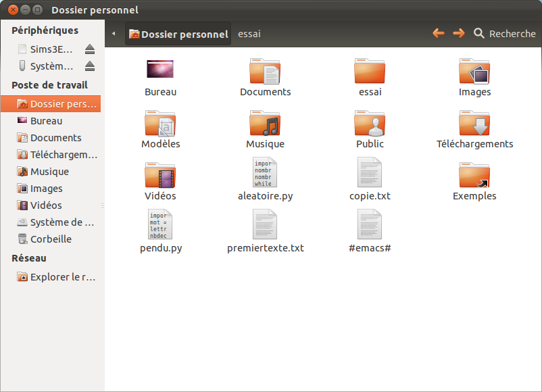The width and height of the screenshot is (542, 392).
Task: Select the Modèles folder icon
Action: (x=160, y=123)
